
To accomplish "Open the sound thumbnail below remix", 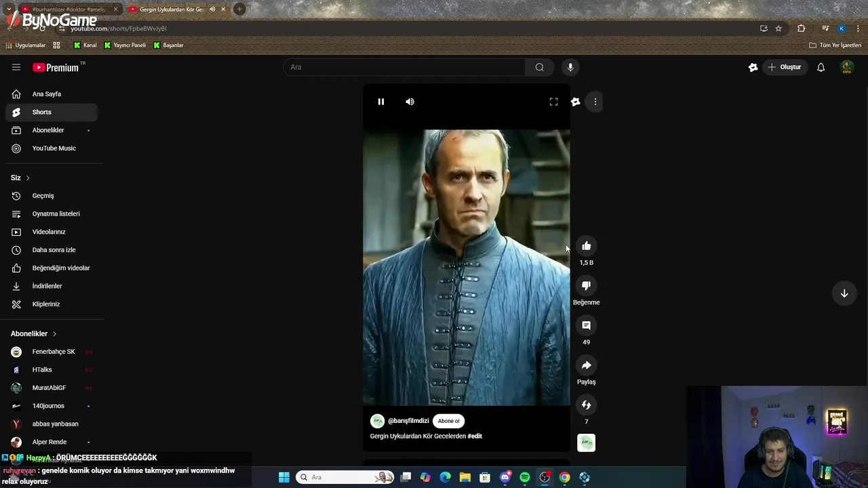I will [587, 443].
